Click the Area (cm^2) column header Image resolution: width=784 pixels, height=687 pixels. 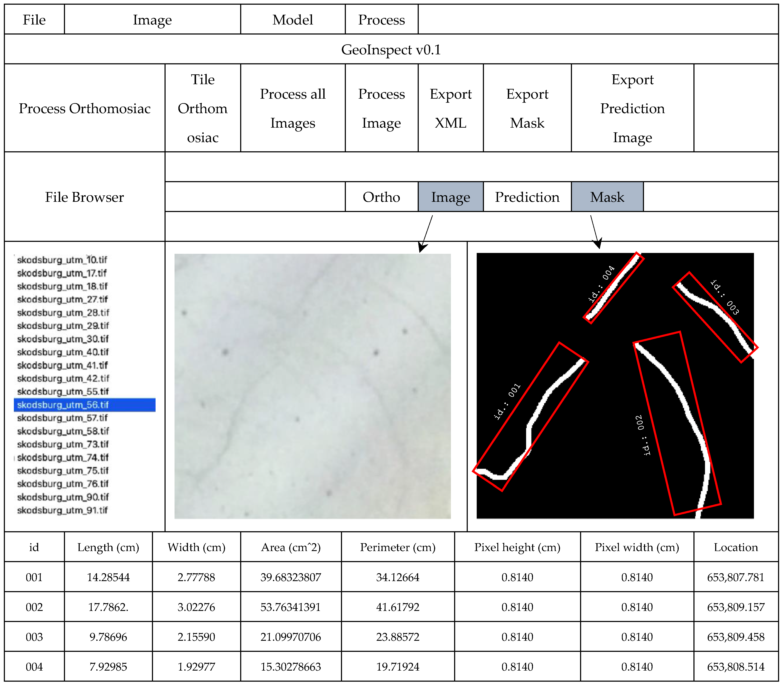coord(291,547)
